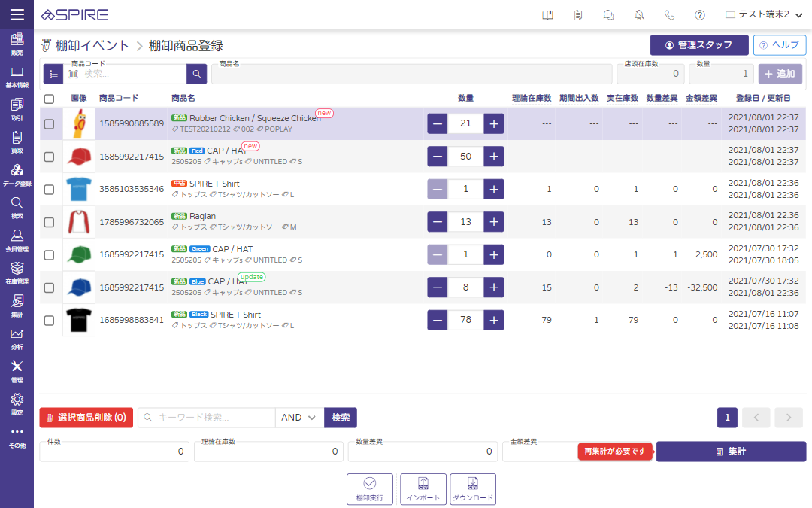Select the Raglan row checkbox
The height and width of the screenshot is (508, 812).
pos(49,222)
